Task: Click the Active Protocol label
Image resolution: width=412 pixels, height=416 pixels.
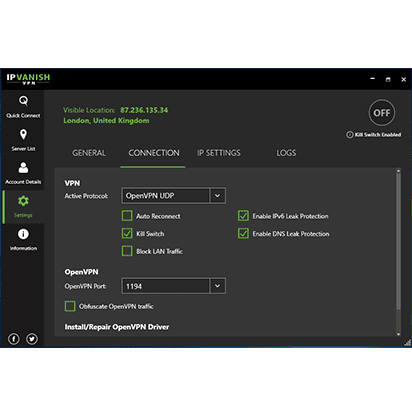Action: point(86,196)
